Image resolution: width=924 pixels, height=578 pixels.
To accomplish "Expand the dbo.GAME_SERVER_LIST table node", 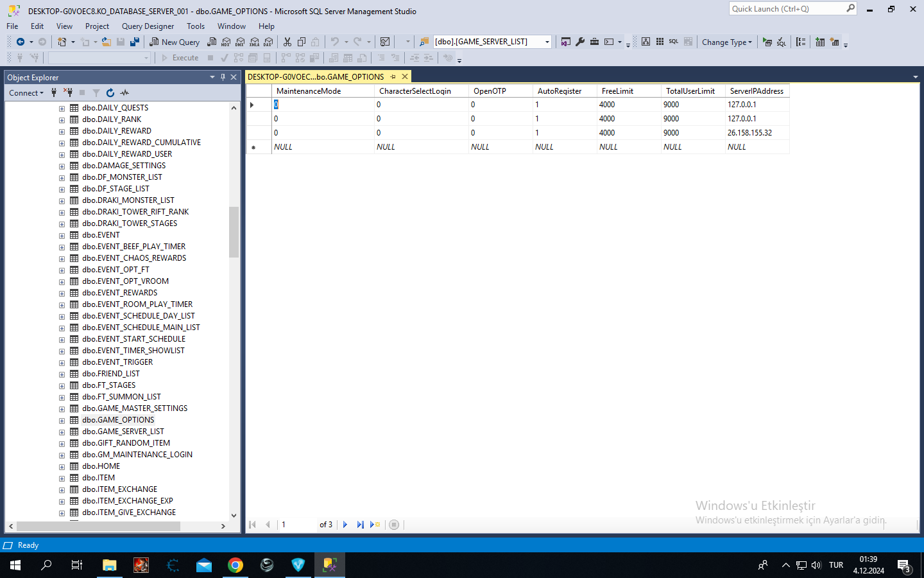I will coord(62,432).
